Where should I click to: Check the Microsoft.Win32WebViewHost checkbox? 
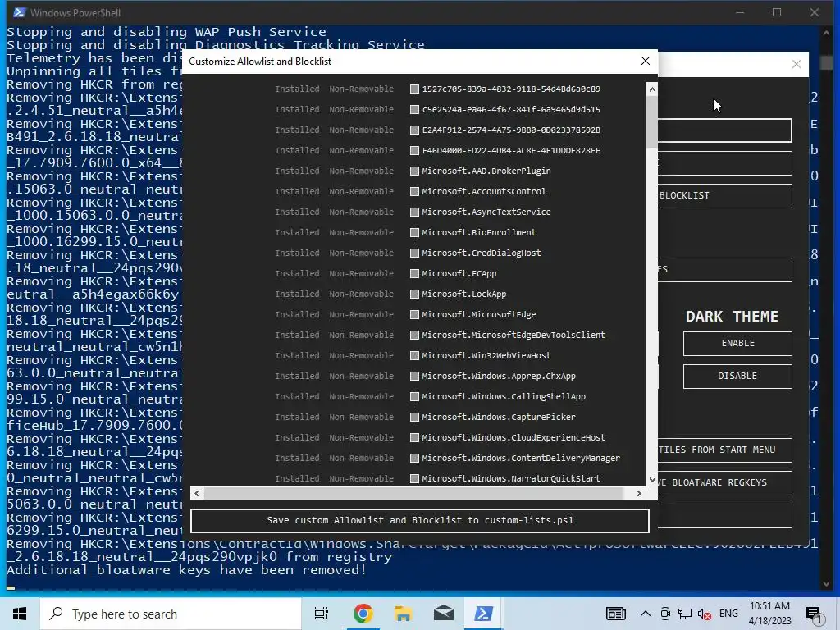point(414,356)
